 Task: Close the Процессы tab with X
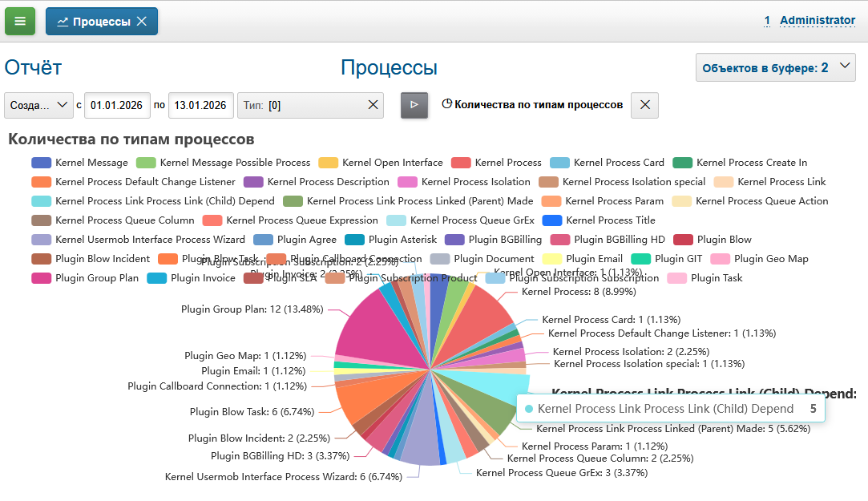click(142, 22)
